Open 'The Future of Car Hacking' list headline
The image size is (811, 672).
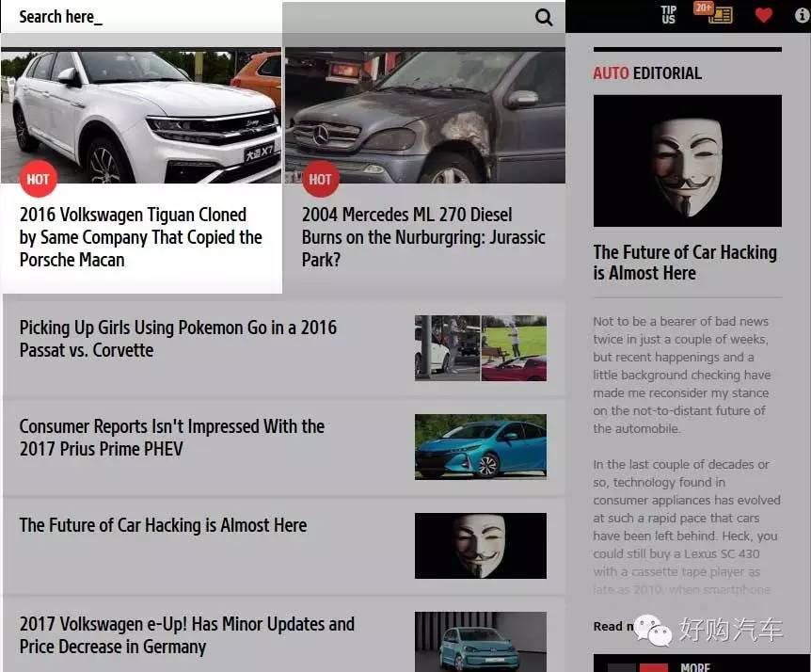163,525
